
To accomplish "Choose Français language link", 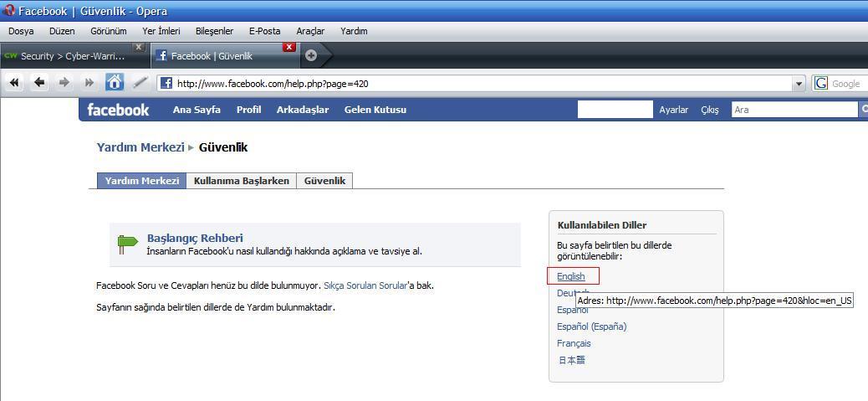I will (x=574, y=343).
